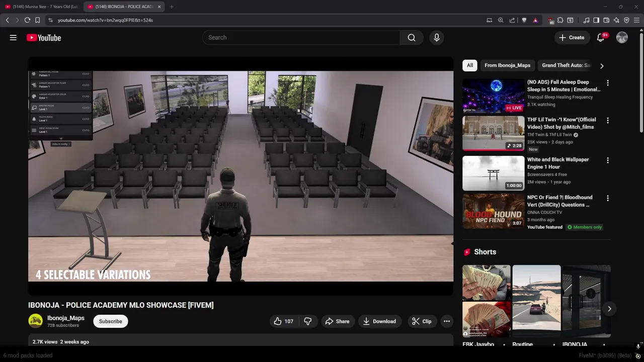644x362 pixels.
Task: Open Leo AI sparkle icon
Action: click(x=616, y=20)
